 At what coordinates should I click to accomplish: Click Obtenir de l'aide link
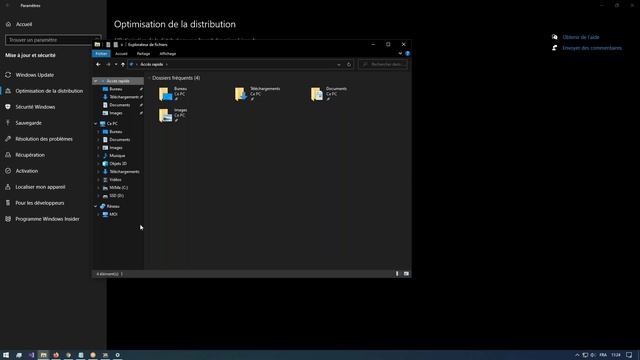click(581, 37)
